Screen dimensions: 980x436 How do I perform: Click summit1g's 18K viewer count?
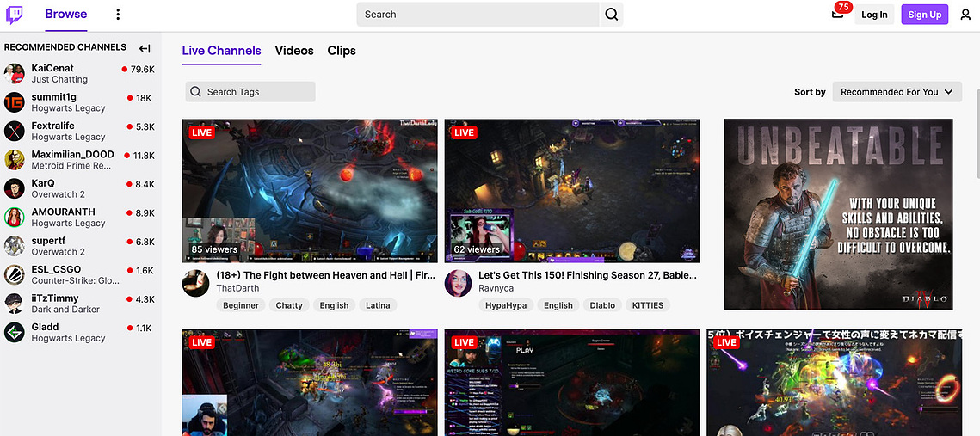point(144,98)
